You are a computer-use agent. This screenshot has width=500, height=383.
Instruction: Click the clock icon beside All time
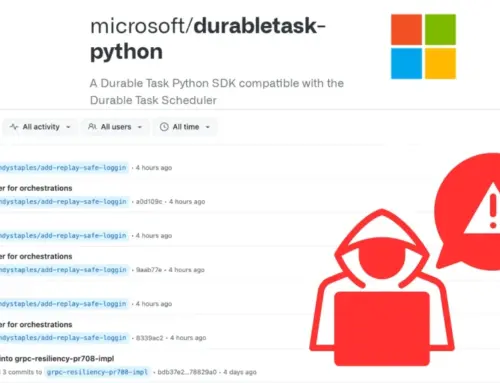pyautogui.click(x=164, y=127)
